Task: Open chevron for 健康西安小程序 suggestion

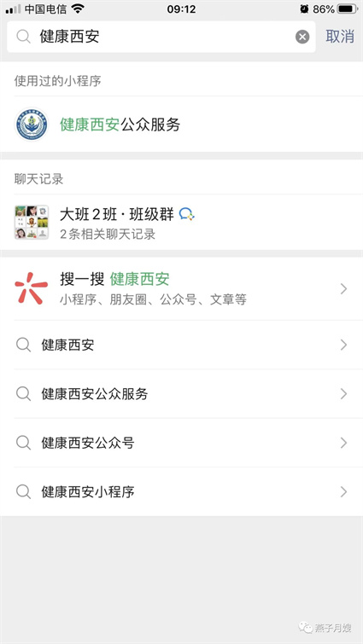Action: pos(343,491)
